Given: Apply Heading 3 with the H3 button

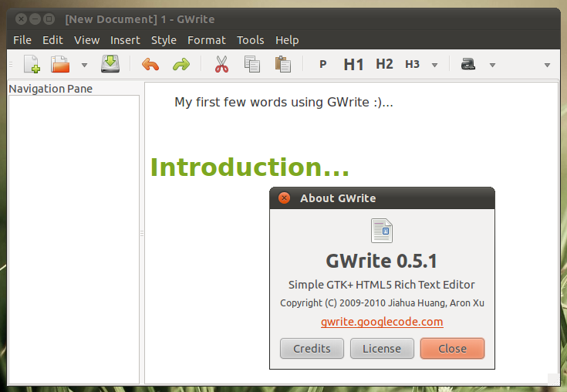Looking at the screenshot, I should pyautogui.click(x=412, y=64).
